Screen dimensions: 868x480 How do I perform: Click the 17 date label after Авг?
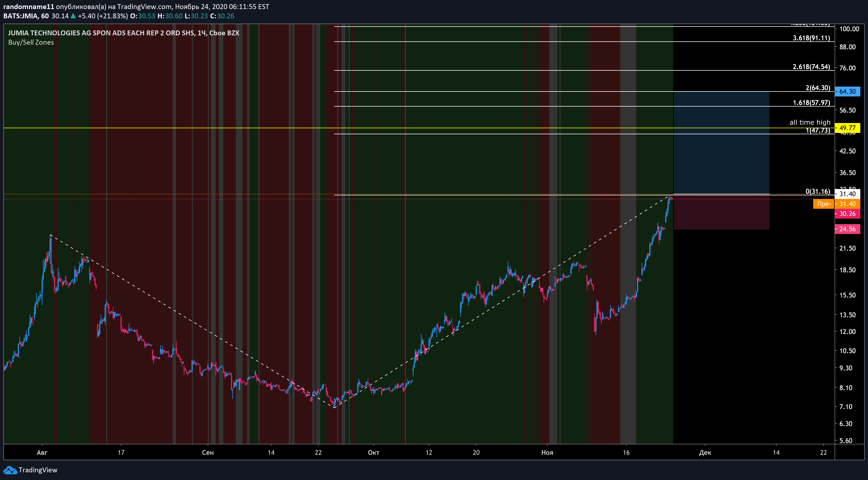pyautogui.click(x=121, y=452)
